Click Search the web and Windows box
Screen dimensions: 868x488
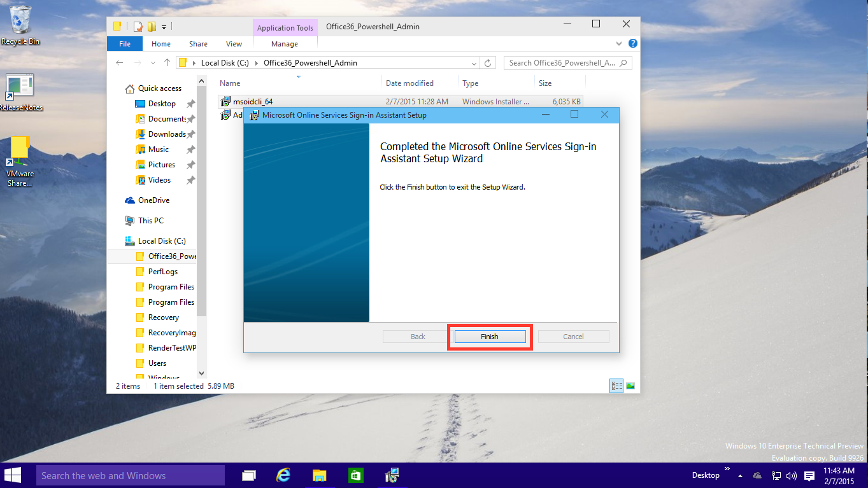coord(131,475)
